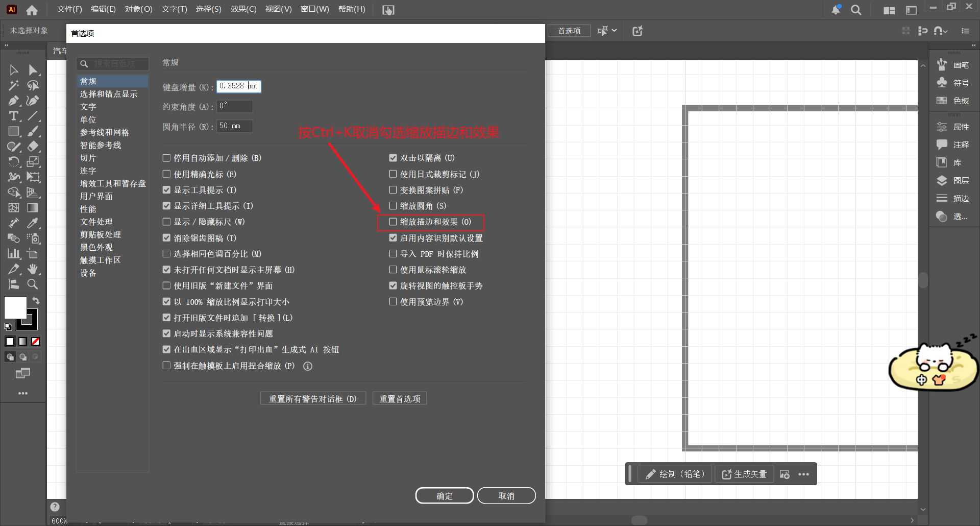980x526 pixels.
Task: Uncheck 缩放描边和效果 (O) checkbox
Action: 393,222
